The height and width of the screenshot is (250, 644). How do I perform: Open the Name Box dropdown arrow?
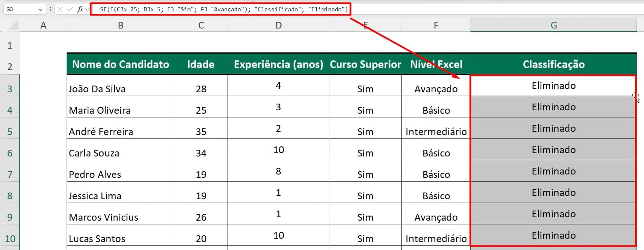pyautogui.click(x=40, y=9)
